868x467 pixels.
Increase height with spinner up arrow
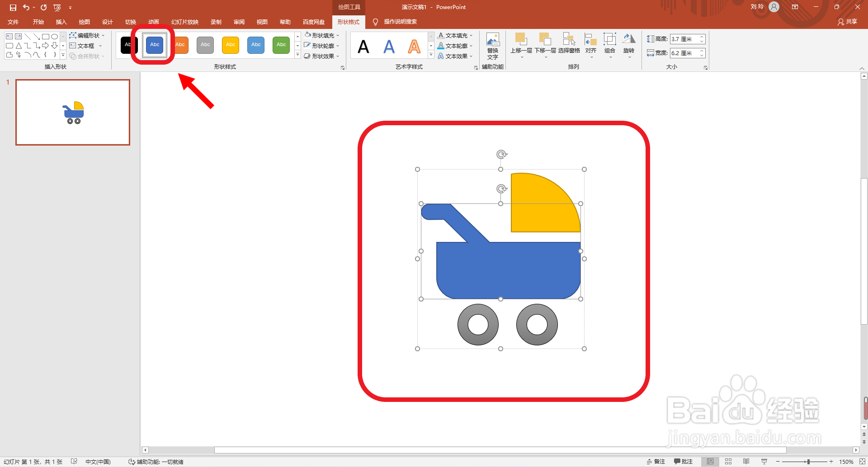coord(702,37)
